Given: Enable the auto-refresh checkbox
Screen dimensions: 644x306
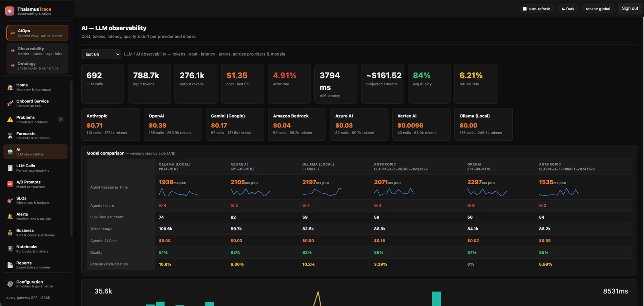Looking at the screenshot, I should (524, 9).
